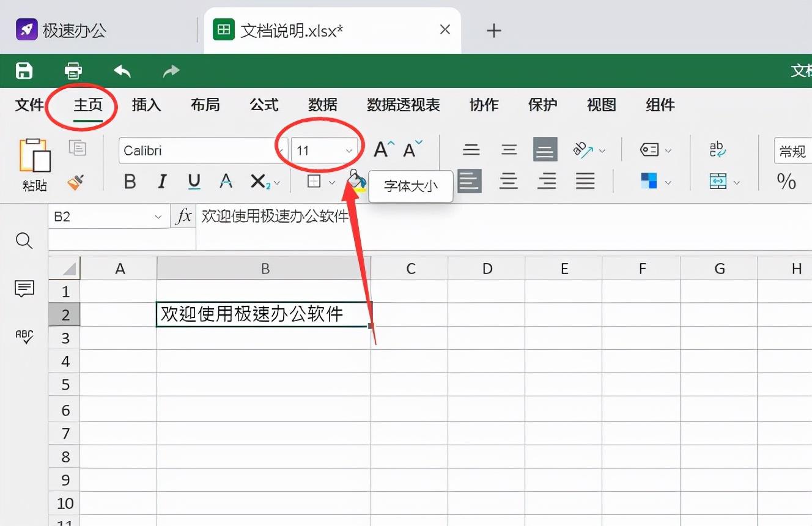This screenshot has height=526, width=812.
Task: Open the borders dropdown arrow
Action: 332,182
